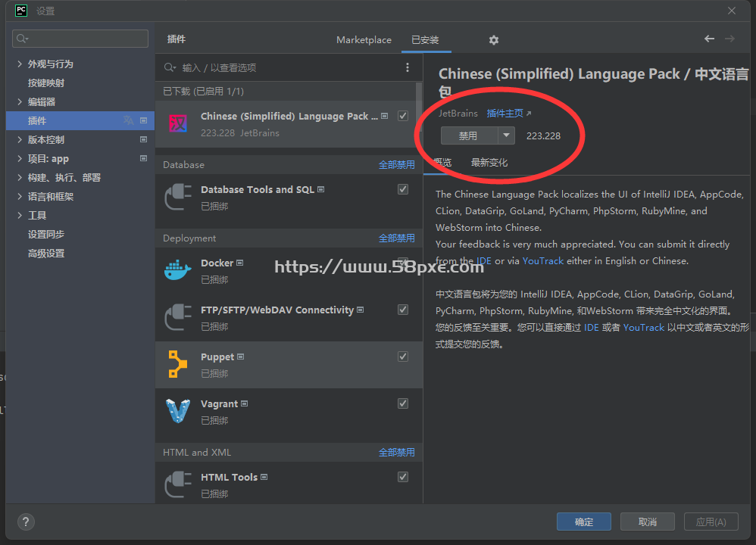The height and width of the screenshot is (545, 756).
Task: Click the bundled marker next to Puppet
Action: (x=241, y=357)
